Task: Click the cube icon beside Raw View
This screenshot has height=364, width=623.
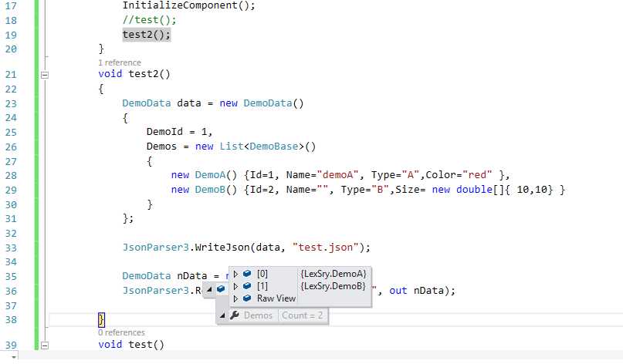Action: pos(247,298)
